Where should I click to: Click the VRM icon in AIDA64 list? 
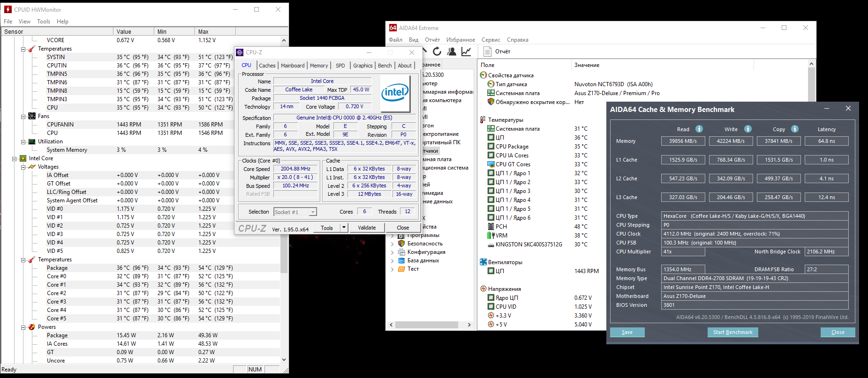coord(491,236)
